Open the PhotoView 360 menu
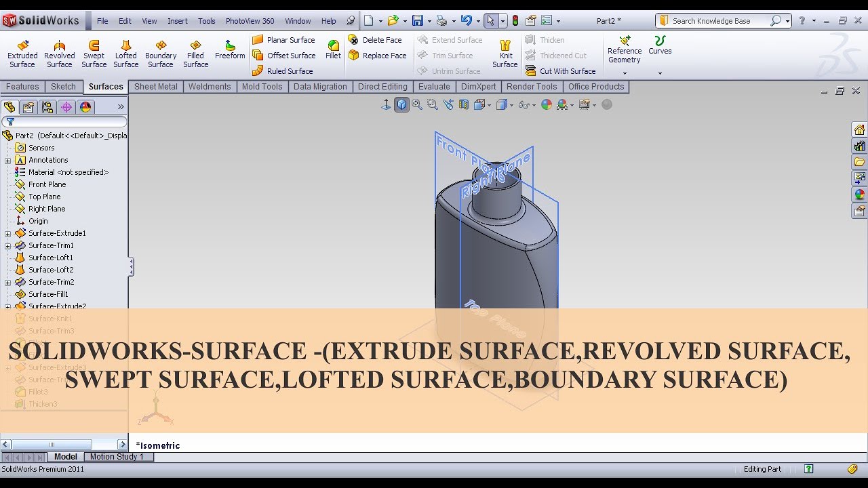 pyautogui.click(x=250, y=21)
